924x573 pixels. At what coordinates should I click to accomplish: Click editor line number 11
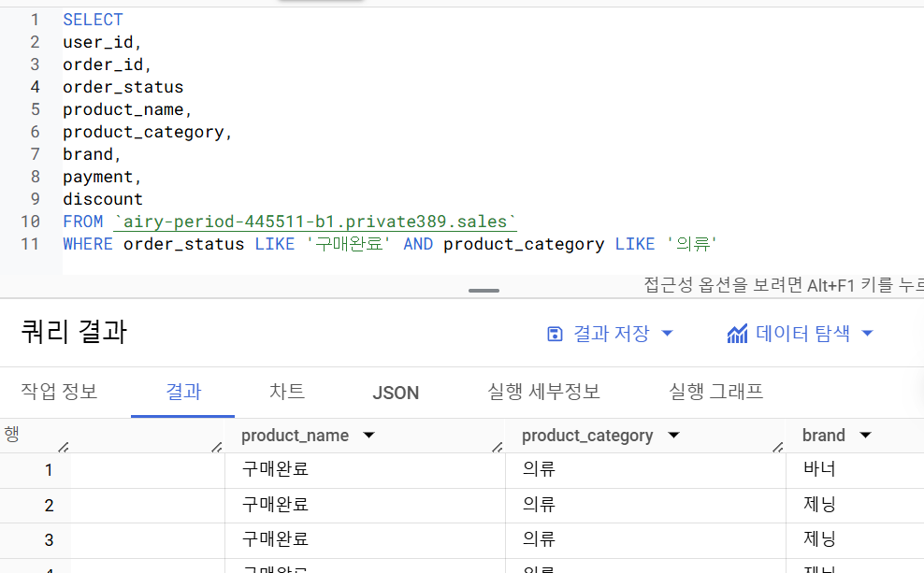30,244
